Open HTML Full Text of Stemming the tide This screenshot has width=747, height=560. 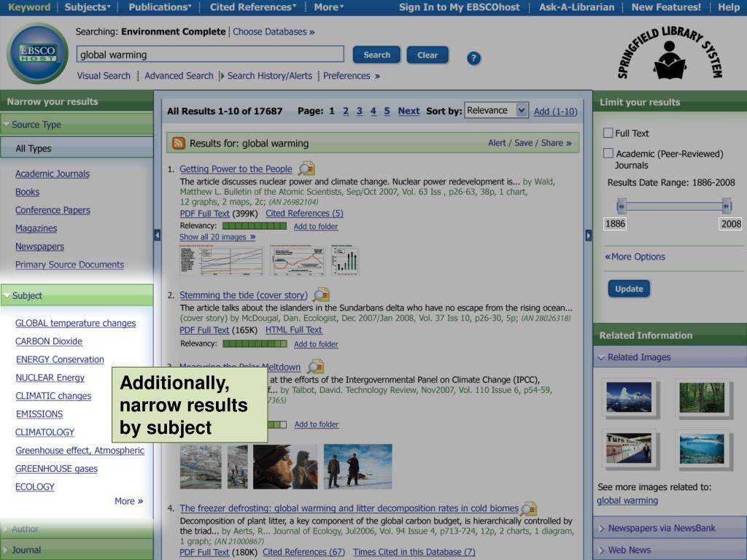293,330
